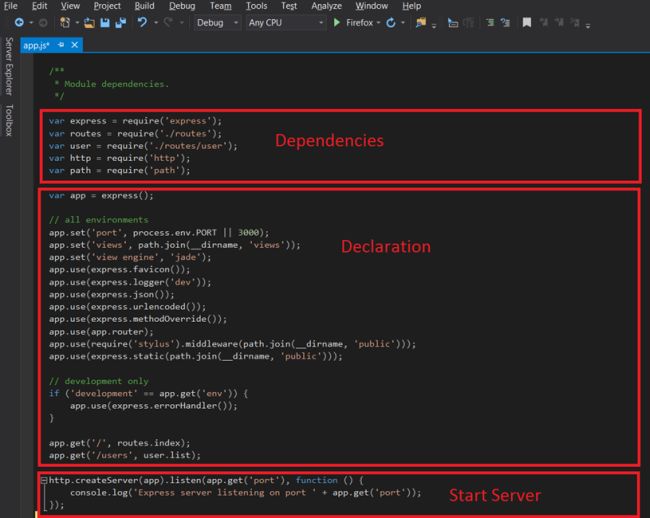Save app.js with the floppy disk icon
Image resolution: width=650 pixels, height=518 pixels.
pyautogui.click(x=104, y=22)
